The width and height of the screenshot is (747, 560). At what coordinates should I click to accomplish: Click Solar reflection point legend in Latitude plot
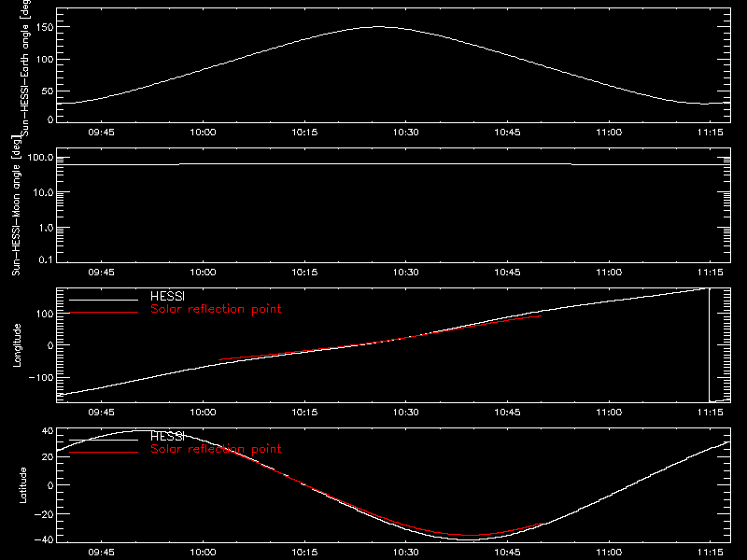tap(216, 449)
